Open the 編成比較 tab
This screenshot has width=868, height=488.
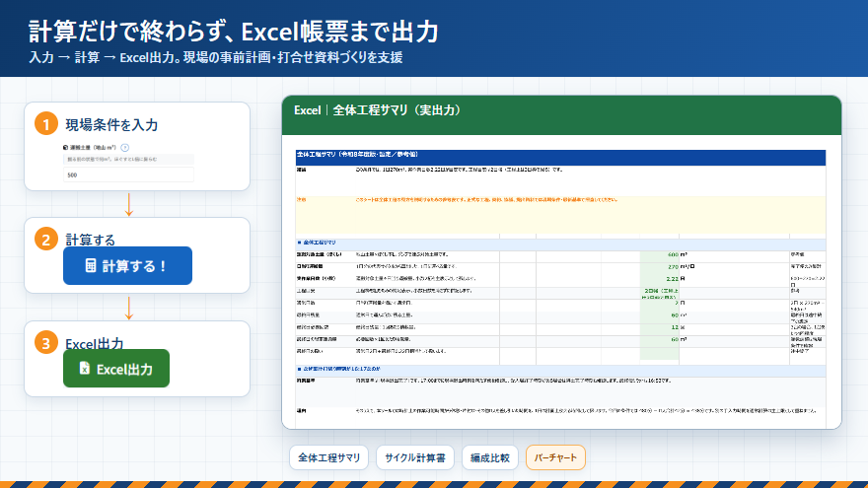pos(490,457)
